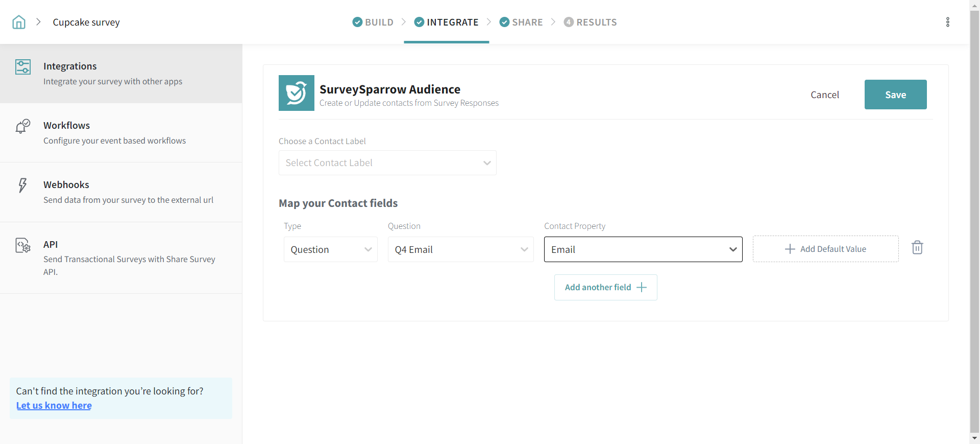Save the audience integration
The width and height of the screenshot is (980, 444).
[x=895, y=95]
